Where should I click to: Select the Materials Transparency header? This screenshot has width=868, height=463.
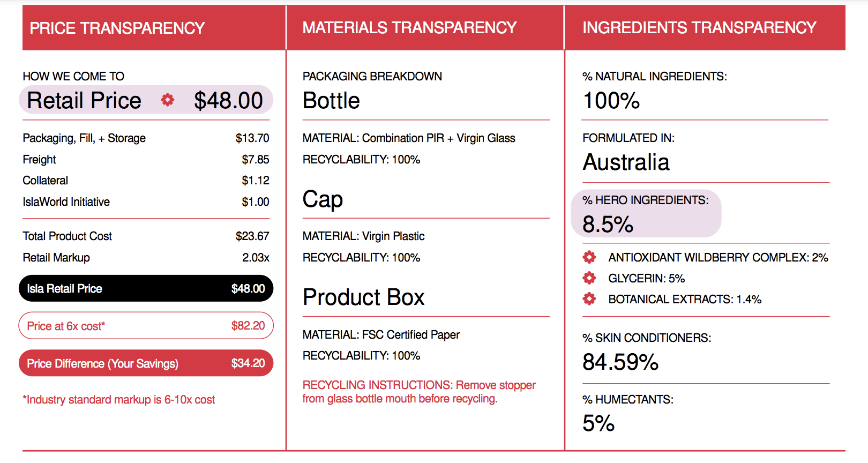click(x=425, y=28)
